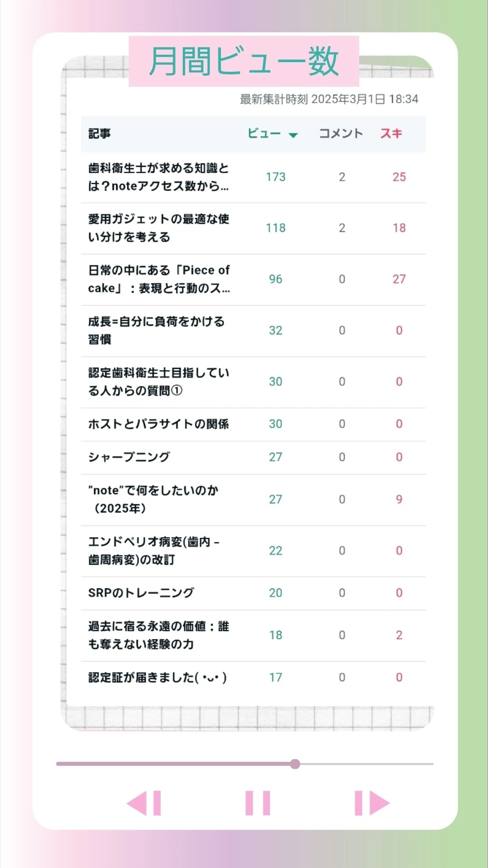Click the 173 view count
488x868 pixels.
tap(275, 177)
